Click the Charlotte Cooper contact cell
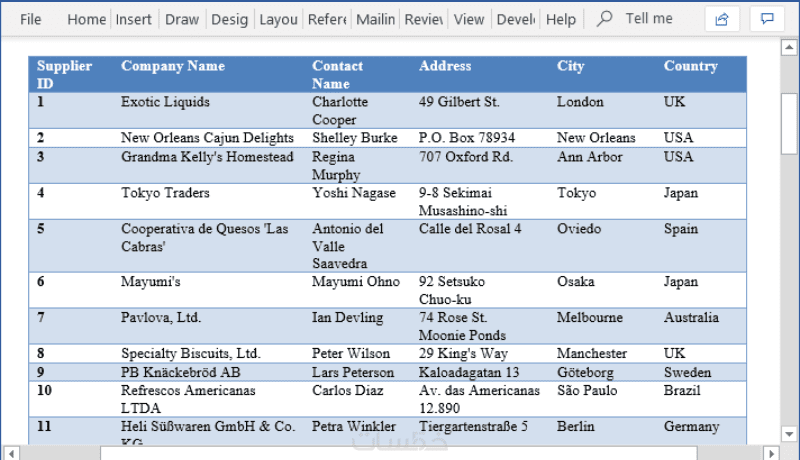The height and width of the screenshot is (460, 800). click(358, 110)
